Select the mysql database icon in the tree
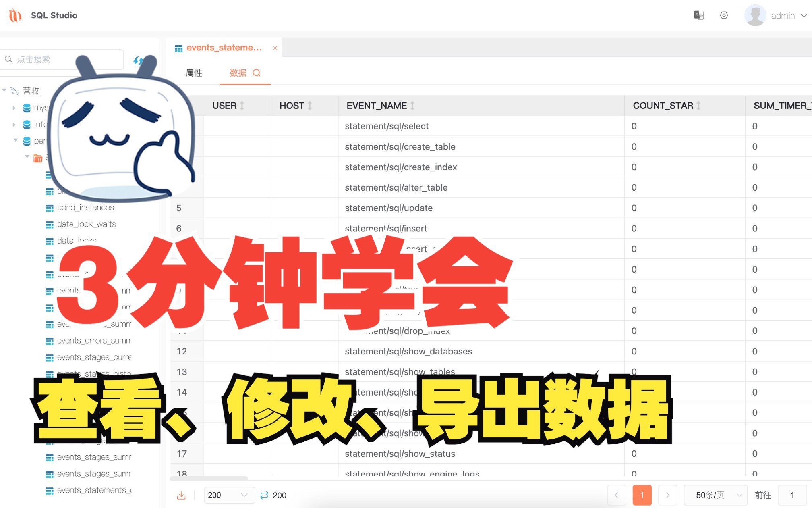Viewport: 812px width, 508px height. tap(26, 108)
